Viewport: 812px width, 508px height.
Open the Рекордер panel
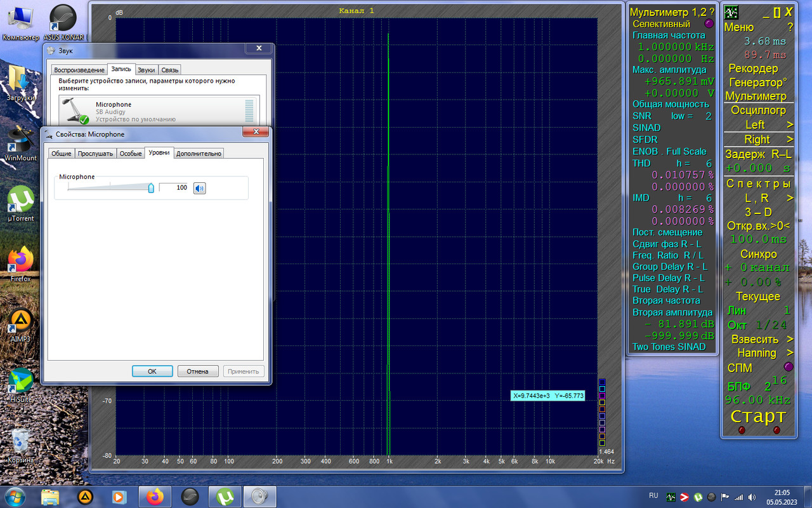(x=753, y=68)
